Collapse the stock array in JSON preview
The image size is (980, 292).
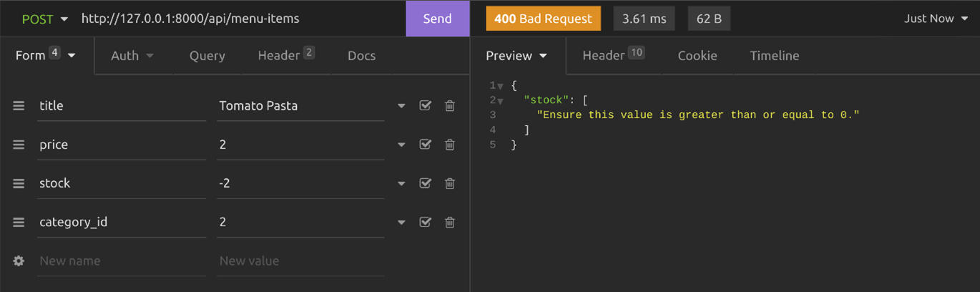(501, 101)
